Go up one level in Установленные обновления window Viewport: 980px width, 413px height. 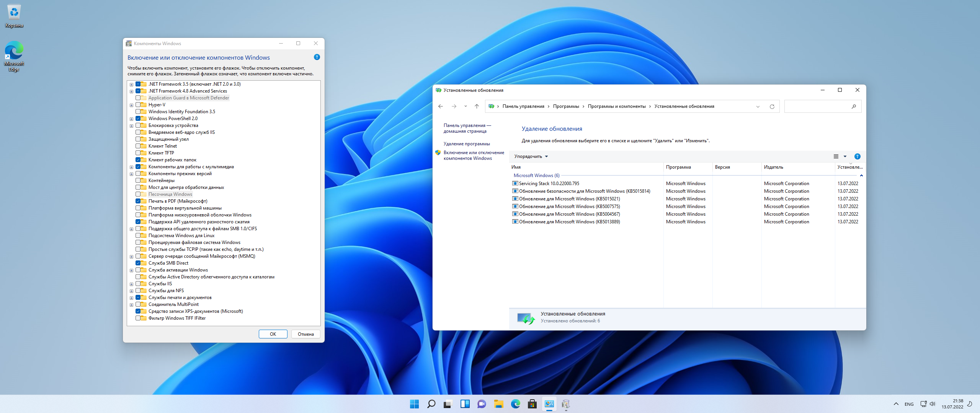point(477,106)
